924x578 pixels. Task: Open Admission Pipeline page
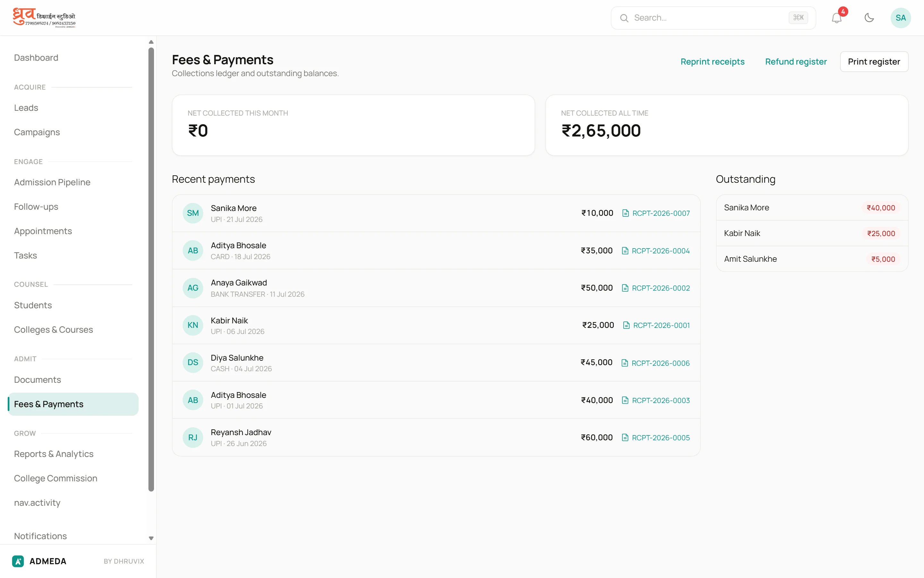click(x=52, y=182)
